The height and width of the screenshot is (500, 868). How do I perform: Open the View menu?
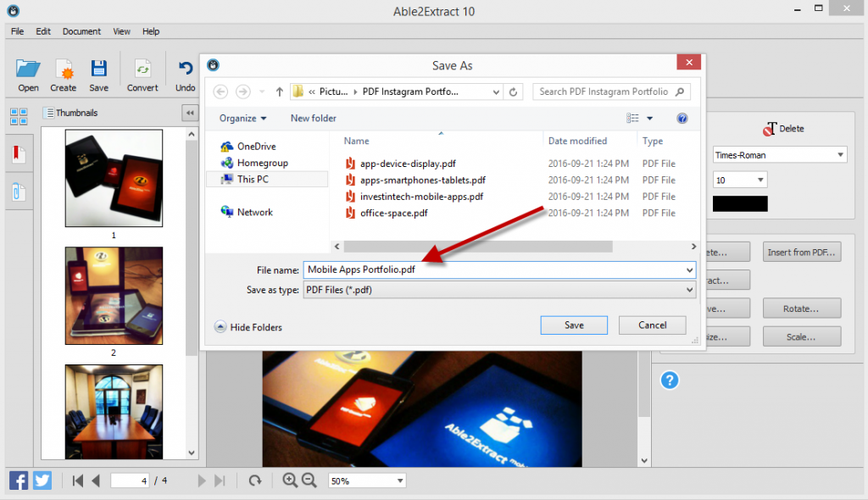pos(121,31)
